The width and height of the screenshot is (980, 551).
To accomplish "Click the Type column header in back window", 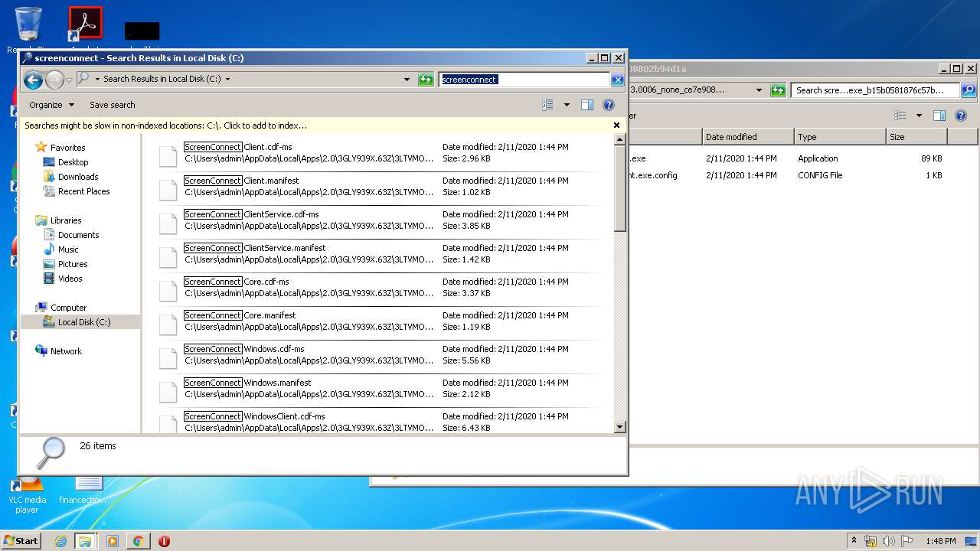I will pos(840,137).
